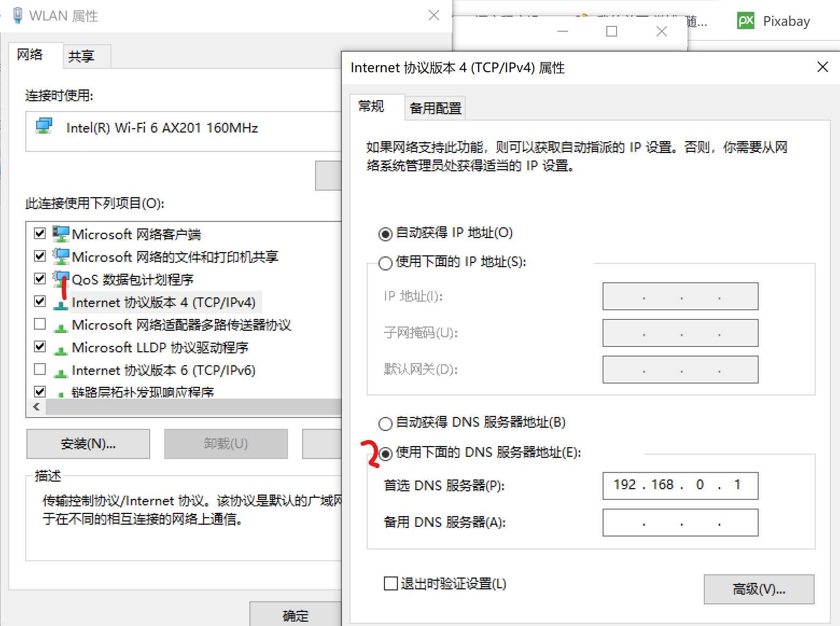Open the 备用配置 tab in IPv4 dialog

(x=436, y=108)
